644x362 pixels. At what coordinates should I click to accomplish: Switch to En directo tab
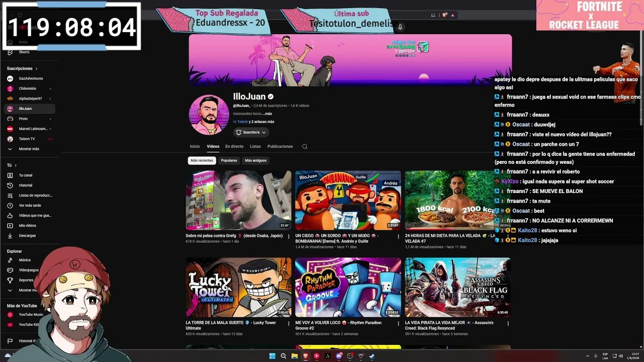[x=234, y=147]
